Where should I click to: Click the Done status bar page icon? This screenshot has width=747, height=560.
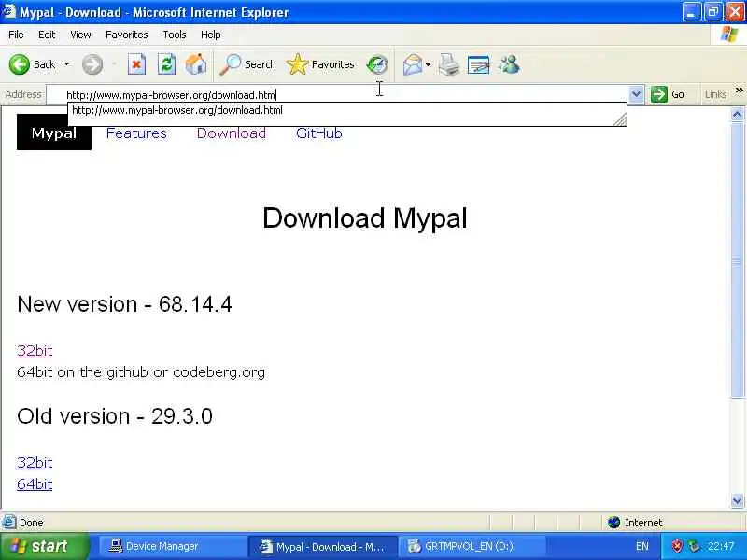tap(9, 523)
